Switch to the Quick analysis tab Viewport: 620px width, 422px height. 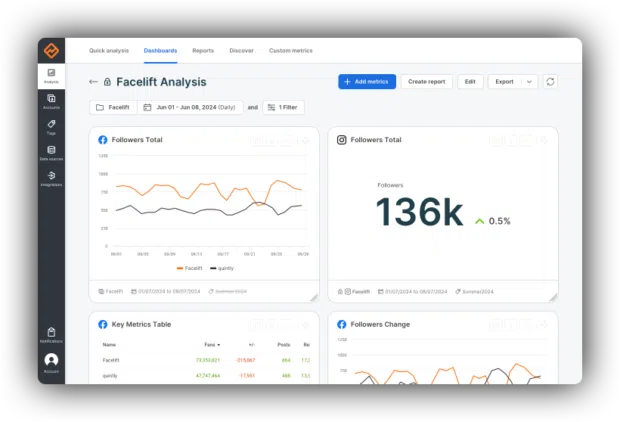click(x=108, y=50)
